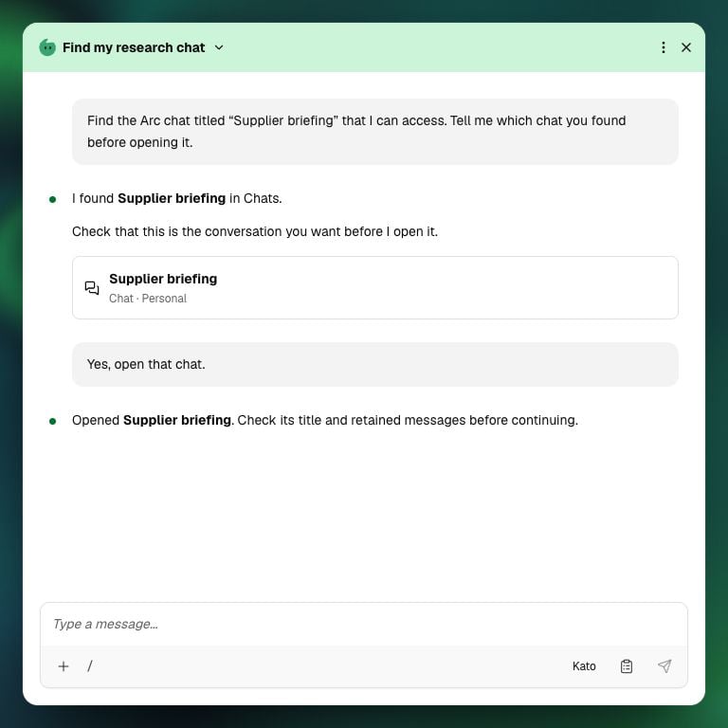
Task: Click the 'Check that this is the conversation' text
Action: (x=255, y=231)
